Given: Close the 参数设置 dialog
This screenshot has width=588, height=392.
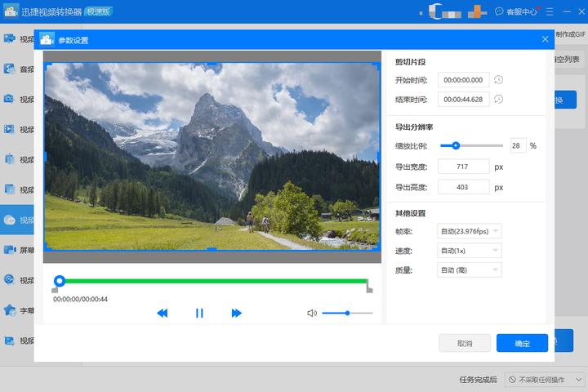Looking at the screenshot, I should (545, 39).
